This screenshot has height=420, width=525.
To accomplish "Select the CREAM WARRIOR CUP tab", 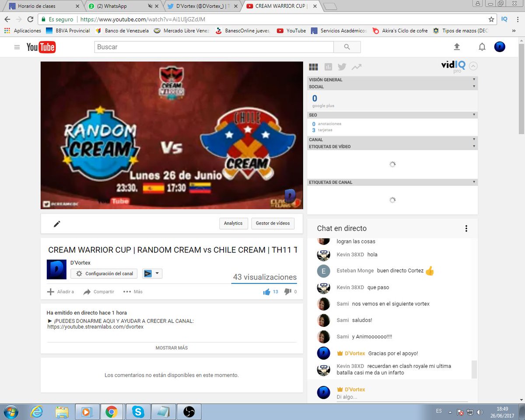I will tap(283, 6).
